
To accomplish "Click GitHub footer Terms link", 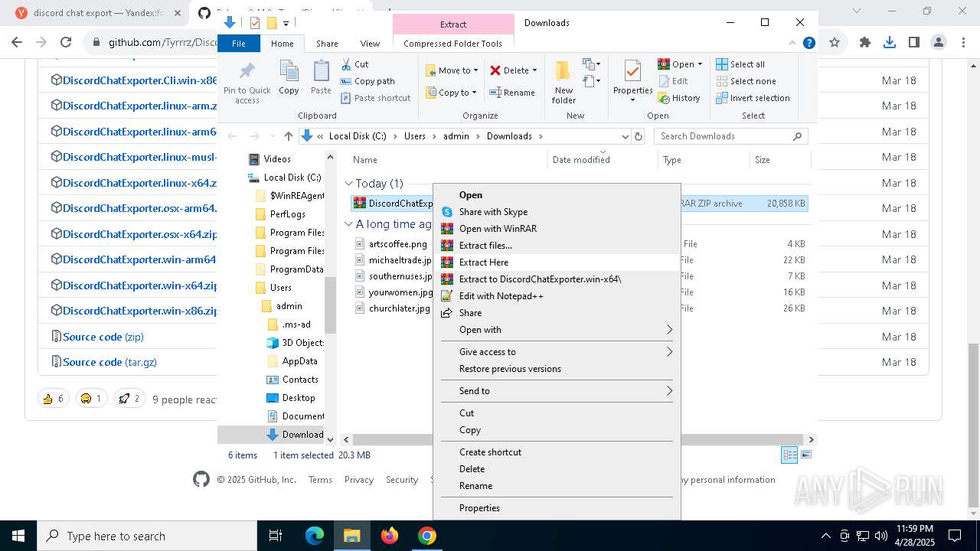I will click(320, 480).
